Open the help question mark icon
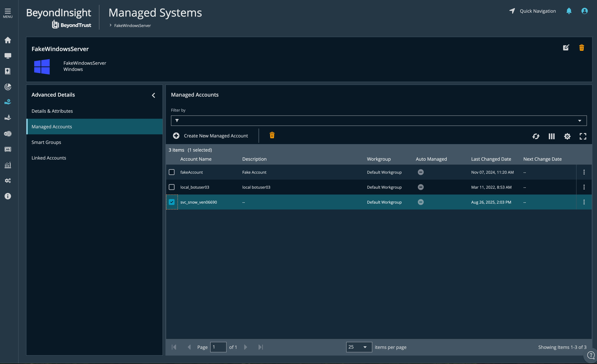The width and height of the screenshot is (597, 364). click(591, 355)
